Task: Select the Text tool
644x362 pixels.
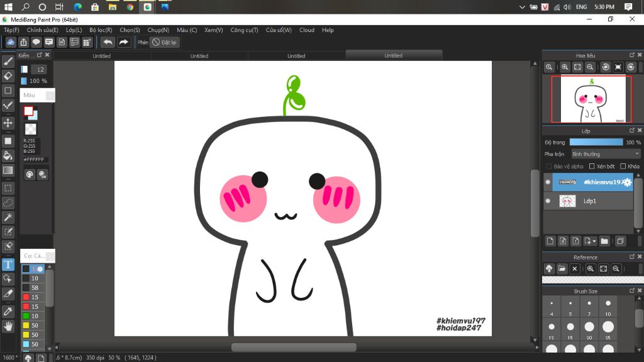Action: click(x=8, y=265)
